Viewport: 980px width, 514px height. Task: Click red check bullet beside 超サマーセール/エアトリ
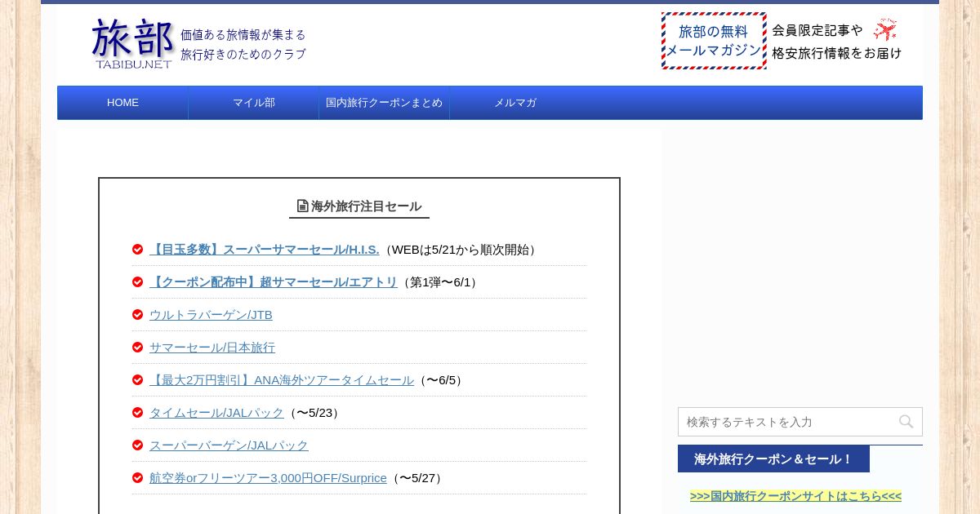click(x=137, y=282)
